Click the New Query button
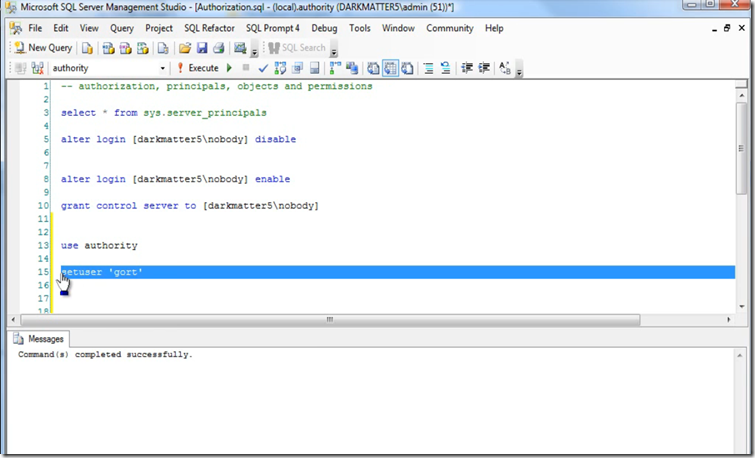 [43, 48]
